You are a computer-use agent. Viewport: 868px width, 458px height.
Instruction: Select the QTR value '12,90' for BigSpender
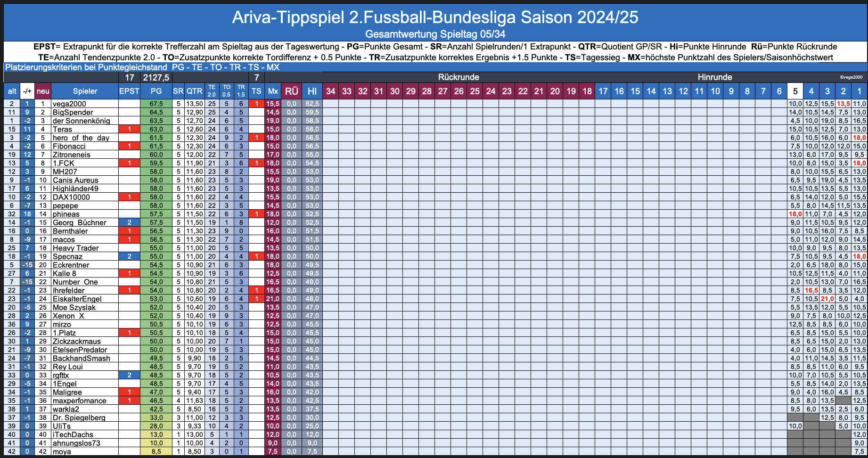(x=194, y=112)
